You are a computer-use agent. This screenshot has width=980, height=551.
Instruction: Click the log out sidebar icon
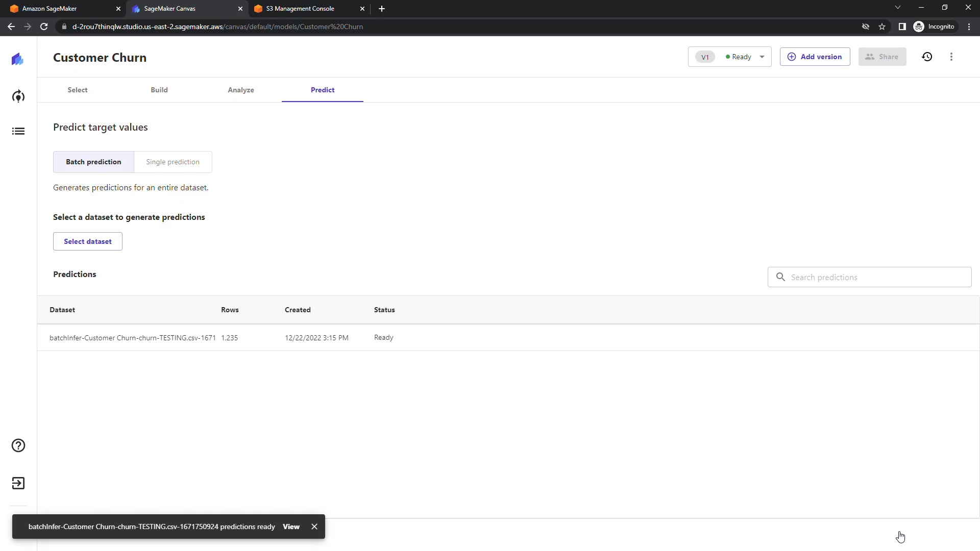[x=18, y=483]
